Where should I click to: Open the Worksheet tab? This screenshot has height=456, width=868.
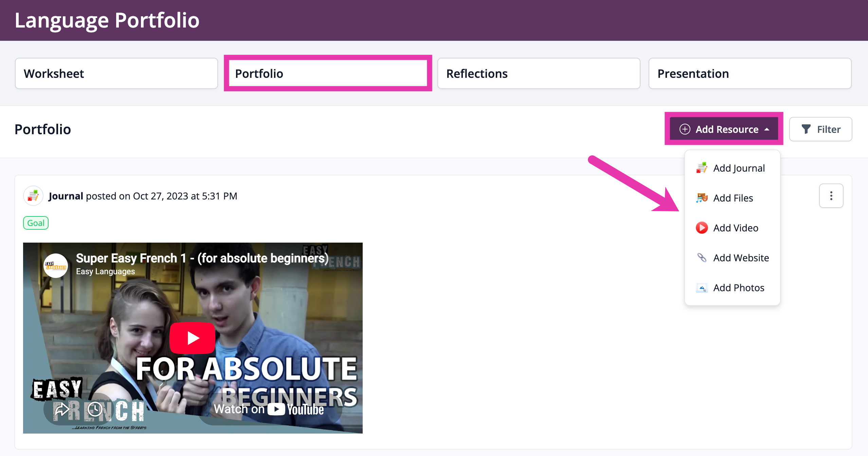coord(116,73)
